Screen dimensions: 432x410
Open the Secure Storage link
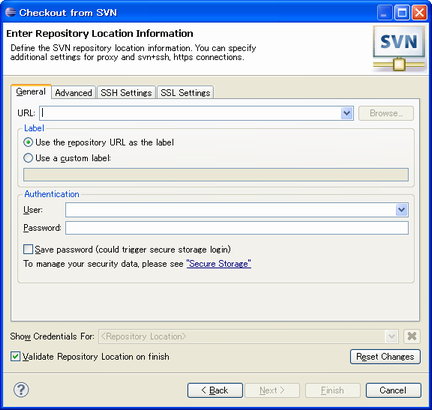coord(219,264)
